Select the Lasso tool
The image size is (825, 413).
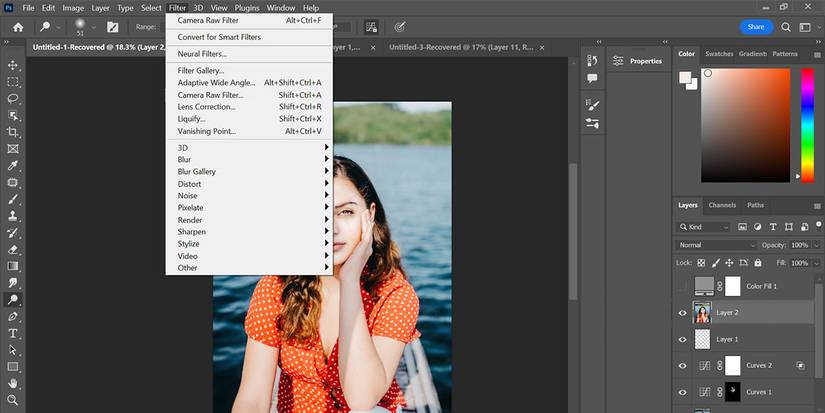coord(13,98)
